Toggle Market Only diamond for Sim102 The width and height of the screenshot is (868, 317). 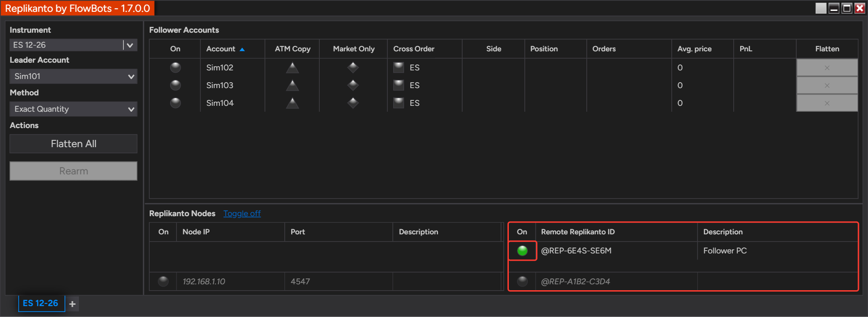click(353, 68)
